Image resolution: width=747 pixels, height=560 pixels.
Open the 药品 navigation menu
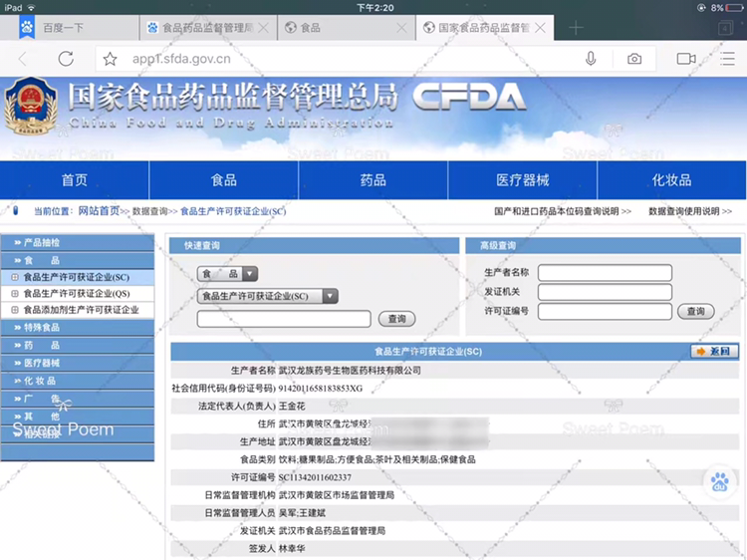coord(373,180)
